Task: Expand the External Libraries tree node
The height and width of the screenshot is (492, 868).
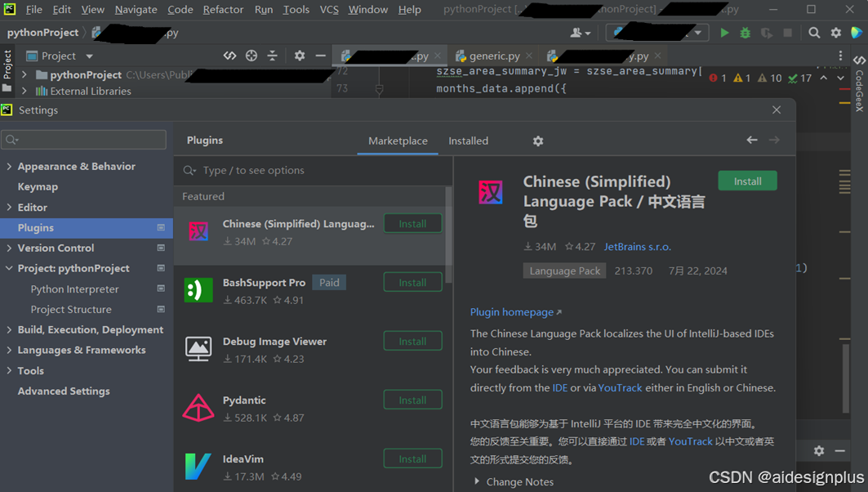Action: click(24, 91)
